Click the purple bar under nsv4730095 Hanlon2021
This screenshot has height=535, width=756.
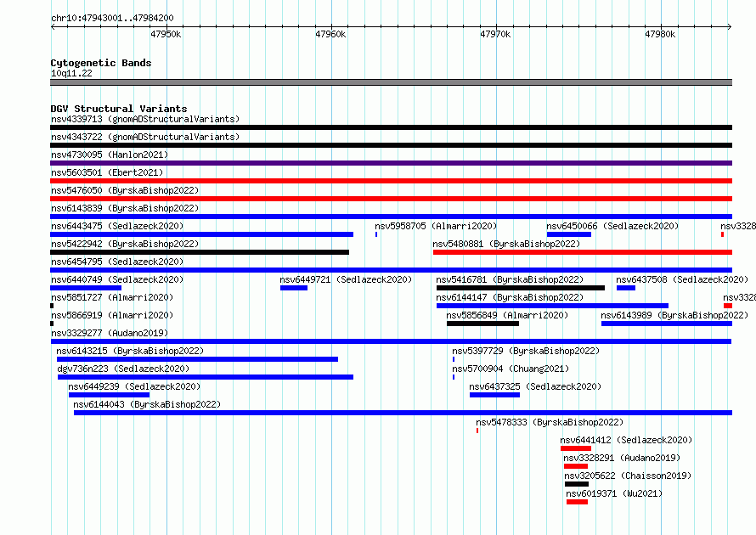(391, 163)
